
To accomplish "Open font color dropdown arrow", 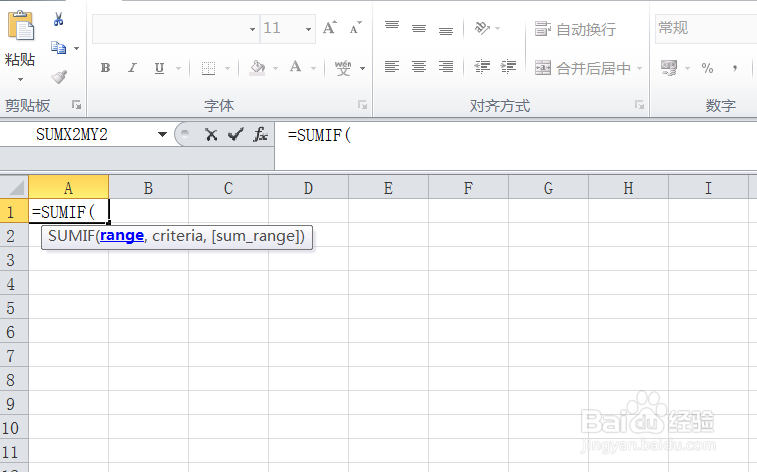I will pos(313,69).
